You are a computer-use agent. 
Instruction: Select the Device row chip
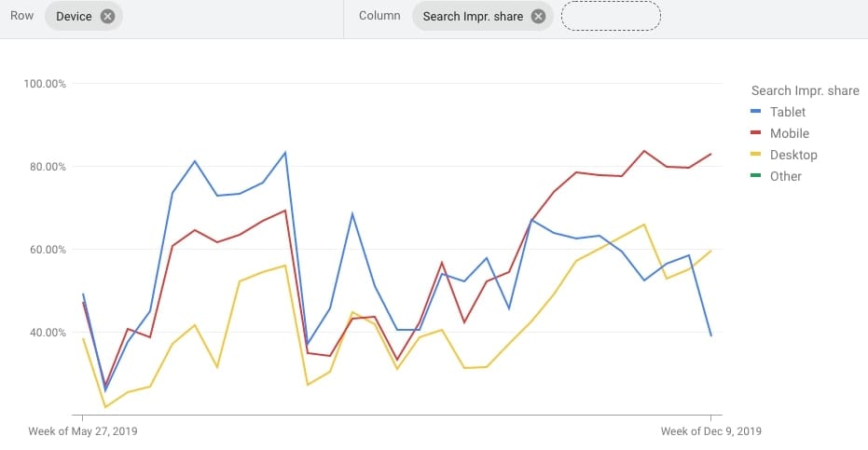coord(84,16)
